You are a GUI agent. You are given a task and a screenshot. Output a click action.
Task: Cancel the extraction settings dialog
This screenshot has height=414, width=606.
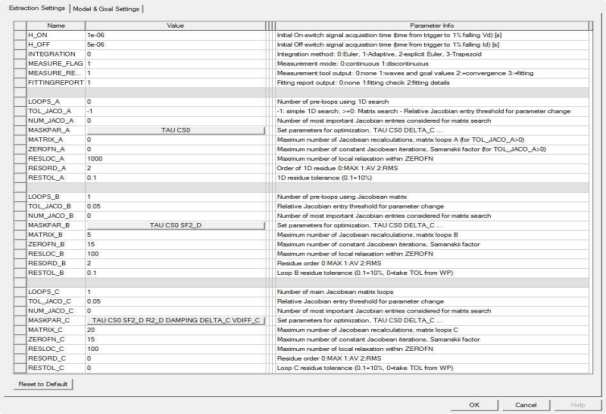click(526, 405)
